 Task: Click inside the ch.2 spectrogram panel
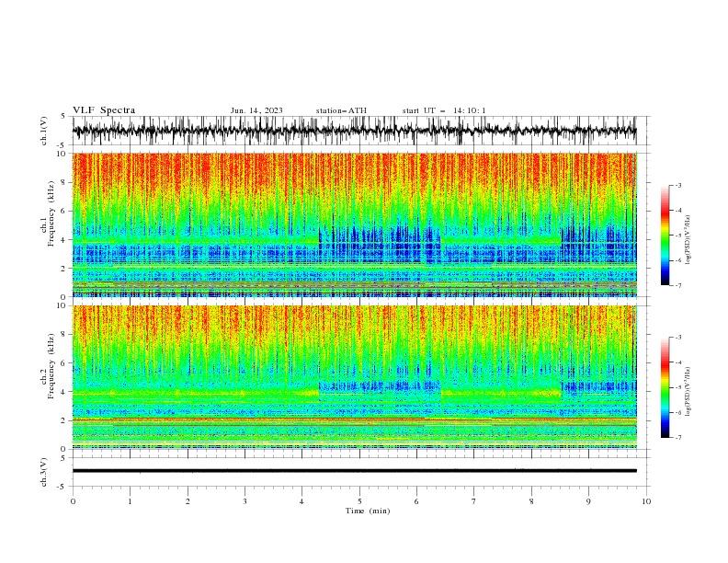(354, 377)
